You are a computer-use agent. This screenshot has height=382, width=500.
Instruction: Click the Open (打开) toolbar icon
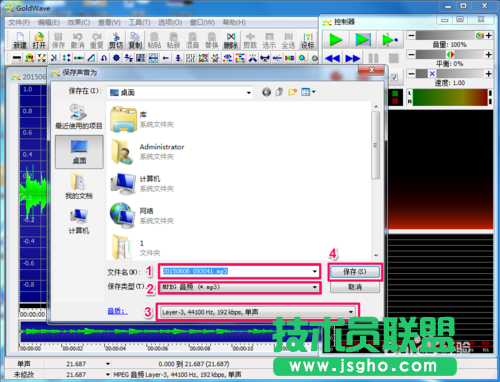pyautogui.click(x=39, y=40)
